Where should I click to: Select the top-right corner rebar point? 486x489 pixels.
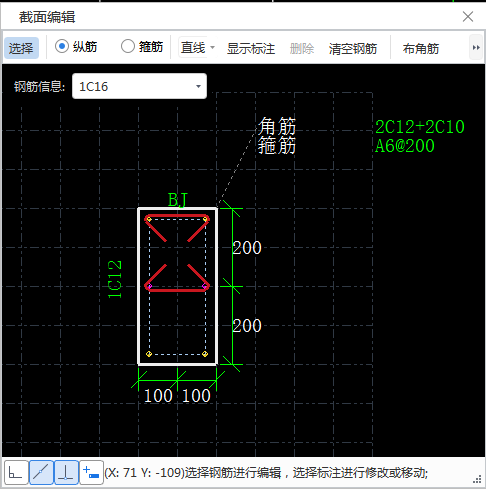coord(205,219)
